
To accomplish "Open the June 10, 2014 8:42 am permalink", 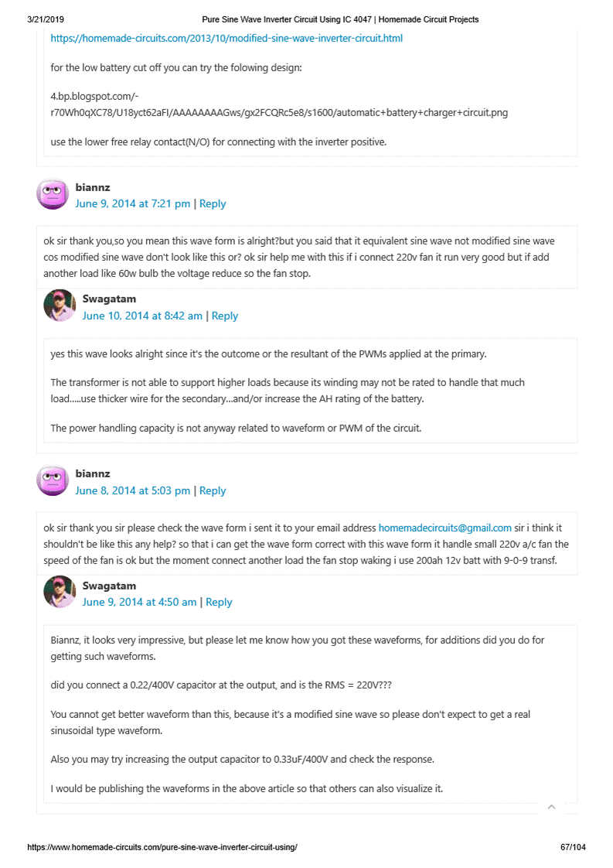I will pos(142,316).
